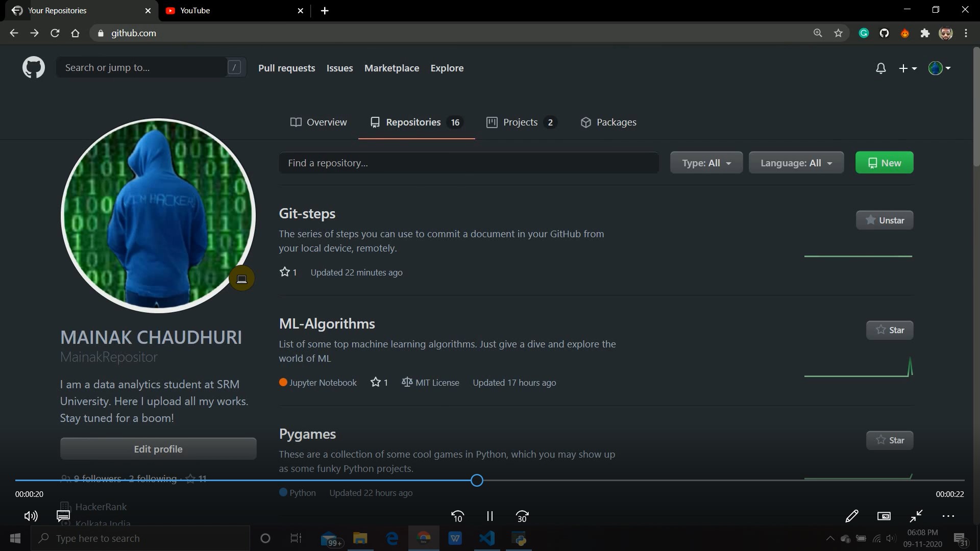Skip forward 30 seconds in video
Viewport: 980px width, 551px height.
click(522, 516)
